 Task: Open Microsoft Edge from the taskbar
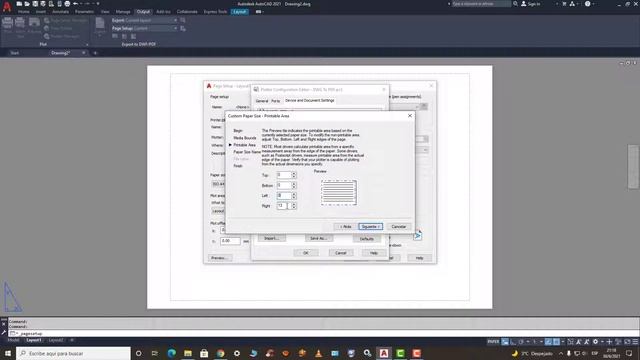pos(171,353)
